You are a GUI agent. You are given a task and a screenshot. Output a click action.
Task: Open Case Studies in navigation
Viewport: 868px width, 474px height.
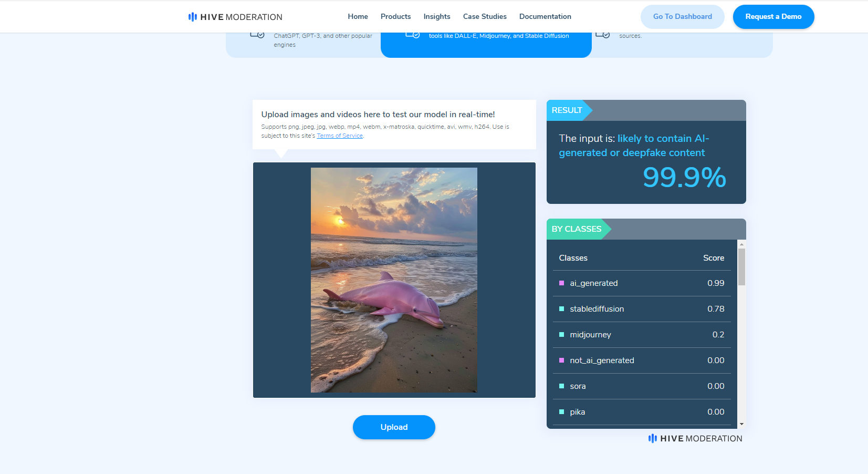(x=485, y=17)
